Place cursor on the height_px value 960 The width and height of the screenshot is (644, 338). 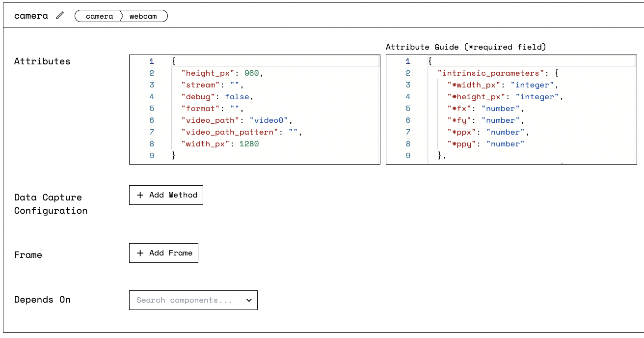tap(251, 73)
